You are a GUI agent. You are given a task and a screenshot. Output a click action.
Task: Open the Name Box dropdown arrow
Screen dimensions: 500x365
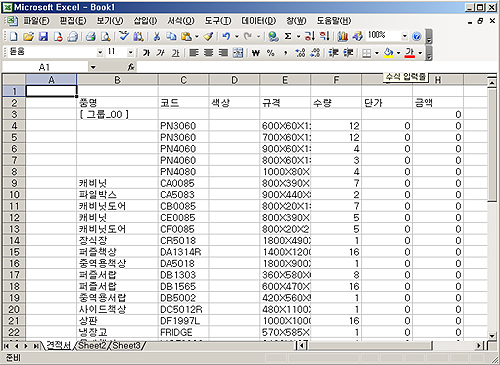coord(93,67)
